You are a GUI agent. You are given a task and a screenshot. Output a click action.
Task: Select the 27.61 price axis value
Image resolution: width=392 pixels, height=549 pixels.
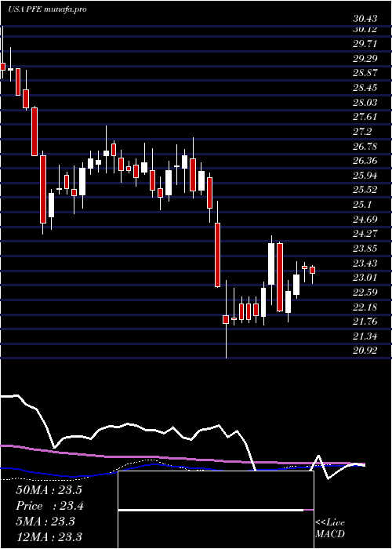coord(365,117)
